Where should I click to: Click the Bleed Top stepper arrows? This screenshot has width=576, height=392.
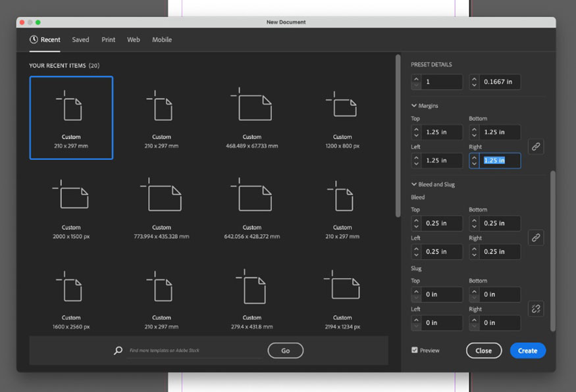click(x=416, y=223)
